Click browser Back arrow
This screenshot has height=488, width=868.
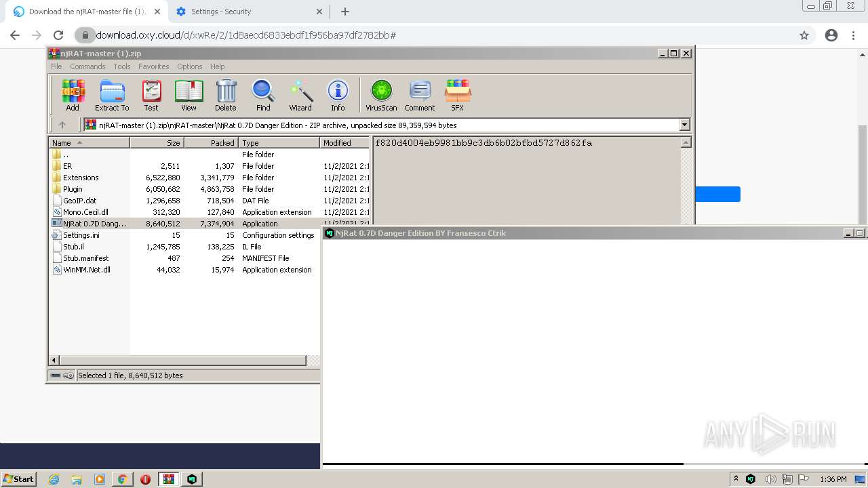pyautogui.click(x=15, y=35)
